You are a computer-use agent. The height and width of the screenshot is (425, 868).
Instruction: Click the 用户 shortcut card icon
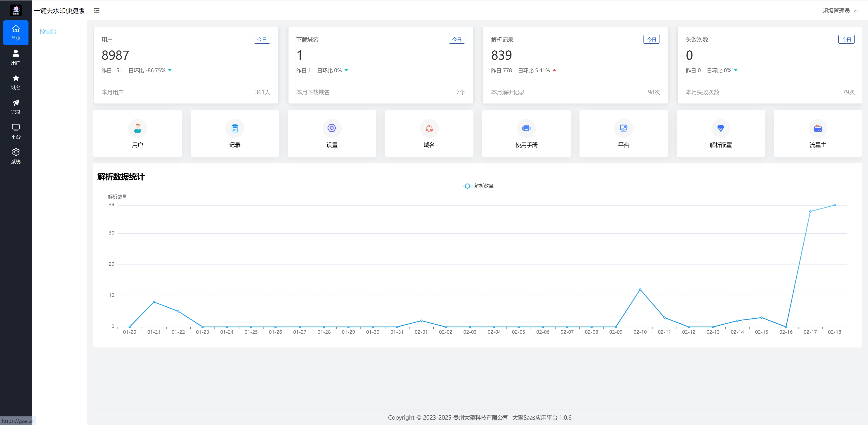point(137,128)
